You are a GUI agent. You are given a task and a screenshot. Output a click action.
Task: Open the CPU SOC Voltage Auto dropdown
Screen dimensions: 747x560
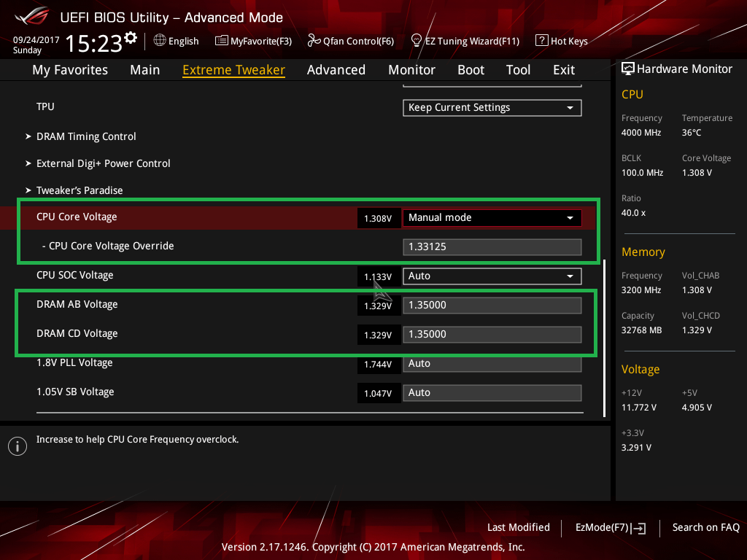492,276
